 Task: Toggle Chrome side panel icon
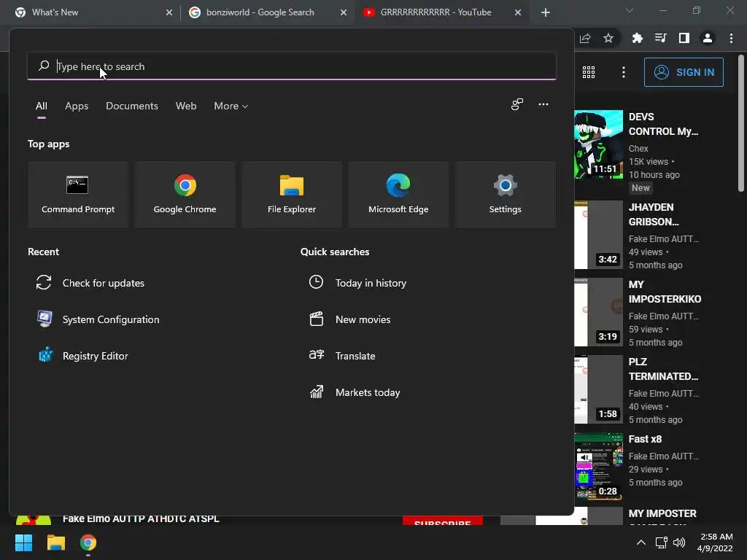(684, 38)
